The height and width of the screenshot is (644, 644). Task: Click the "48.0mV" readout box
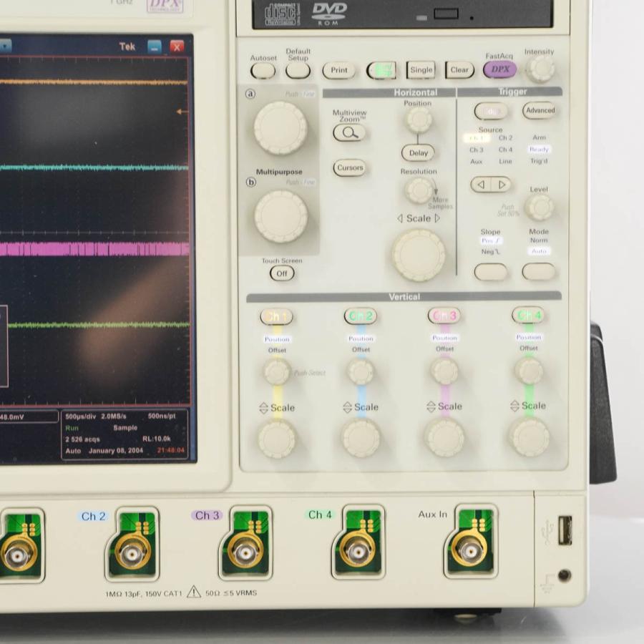coord(29,417)
